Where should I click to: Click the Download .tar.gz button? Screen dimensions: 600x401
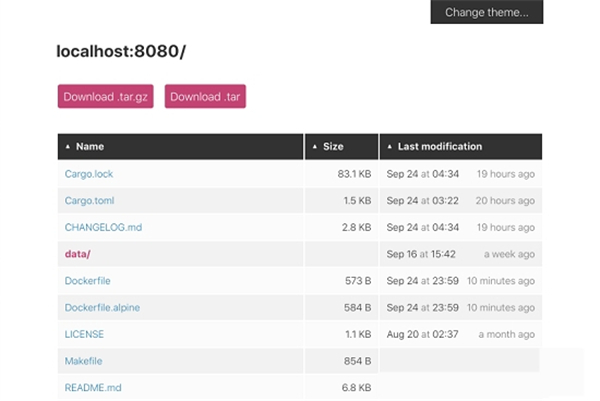point(105,97)
